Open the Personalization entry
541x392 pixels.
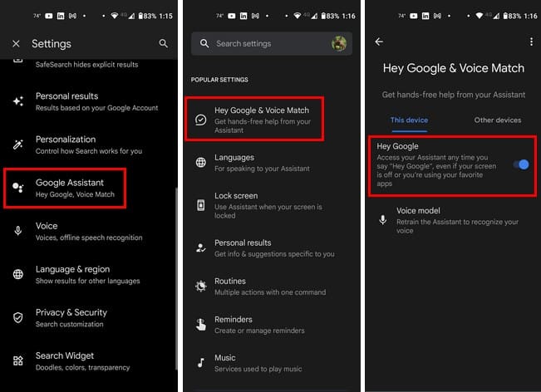89,145
